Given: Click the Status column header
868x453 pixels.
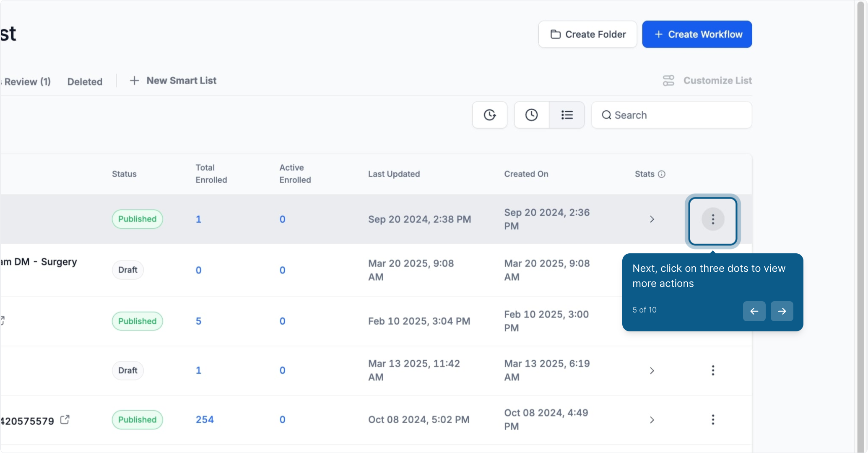Looking at the screenshot, I should pyautogui.click(x=124, y=174).
